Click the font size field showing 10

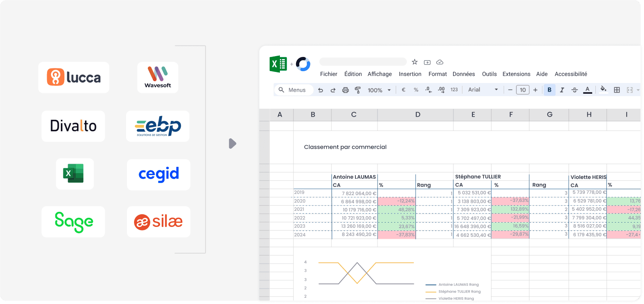523,90
